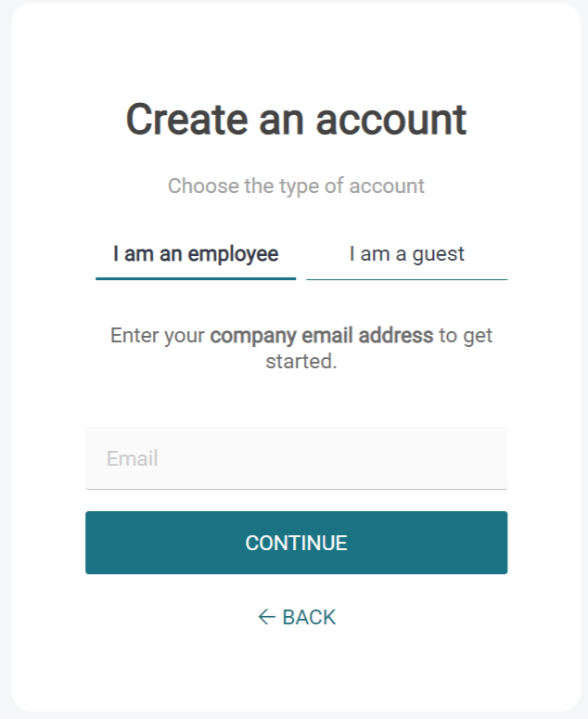Click the underline beneath the guest tab
This screenshot has height=719, width=588.
click(x=406, y=278)
